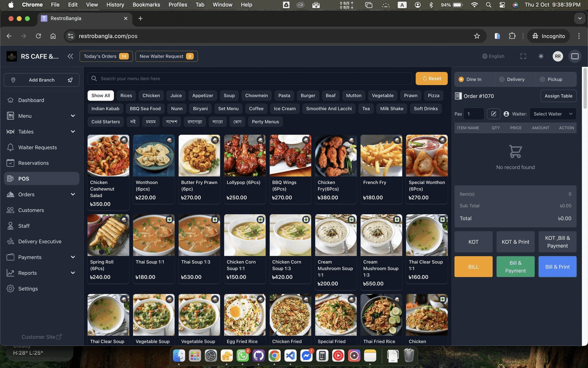Open the Select Waiter dropdown

pyautogui.click(x=553, y=114)
